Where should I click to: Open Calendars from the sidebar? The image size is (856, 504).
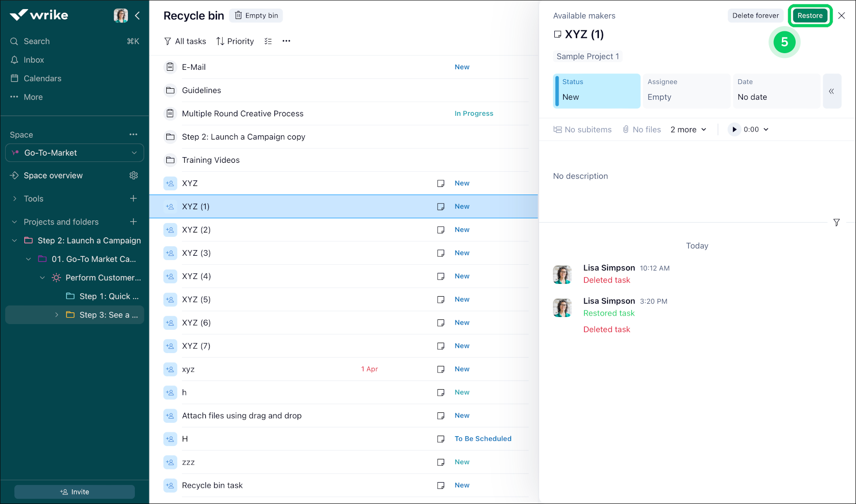(x=42, y=78)
